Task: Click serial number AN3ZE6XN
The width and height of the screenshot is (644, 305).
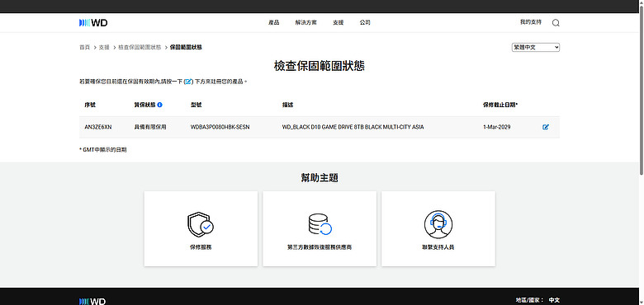Action: 97,127
